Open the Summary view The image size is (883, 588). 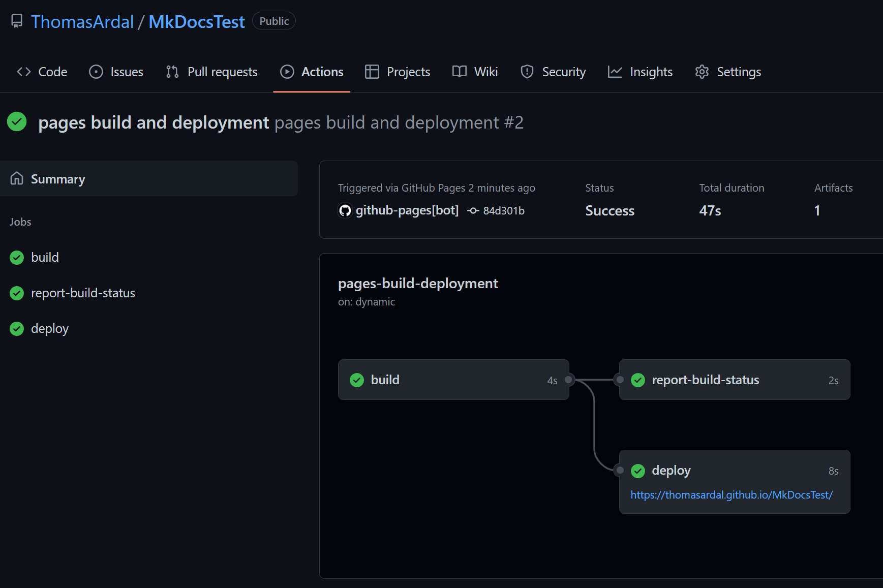click(x=57, y=179)
